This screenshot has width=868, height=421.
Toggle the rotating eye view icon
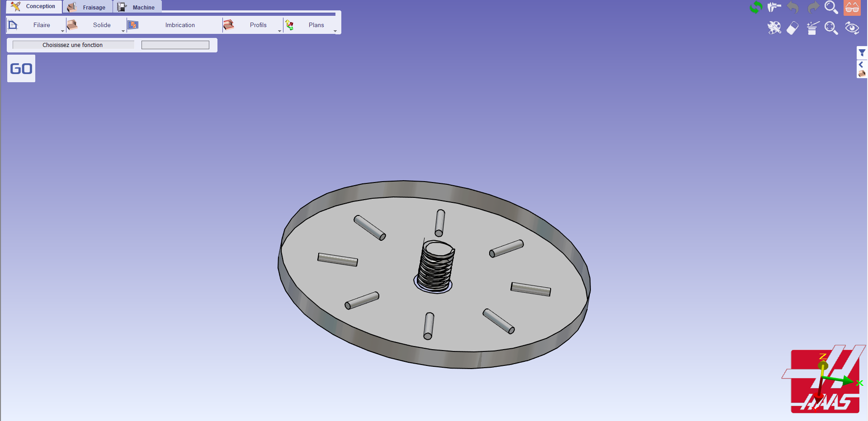click(852, 28)
